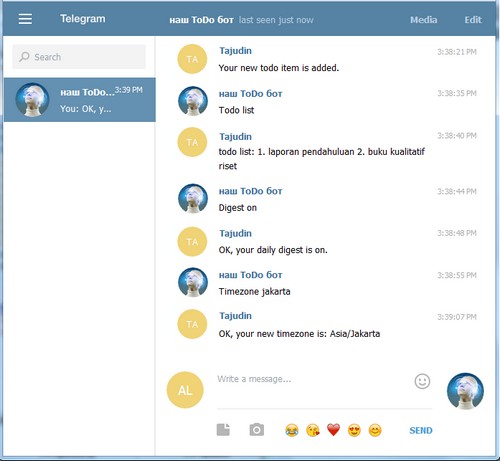Viewport: 500px width, 461px height.
Task: Select 'OK, your new timezone is: Asia/Jakarta' message
Action: (x=299, y=334)
